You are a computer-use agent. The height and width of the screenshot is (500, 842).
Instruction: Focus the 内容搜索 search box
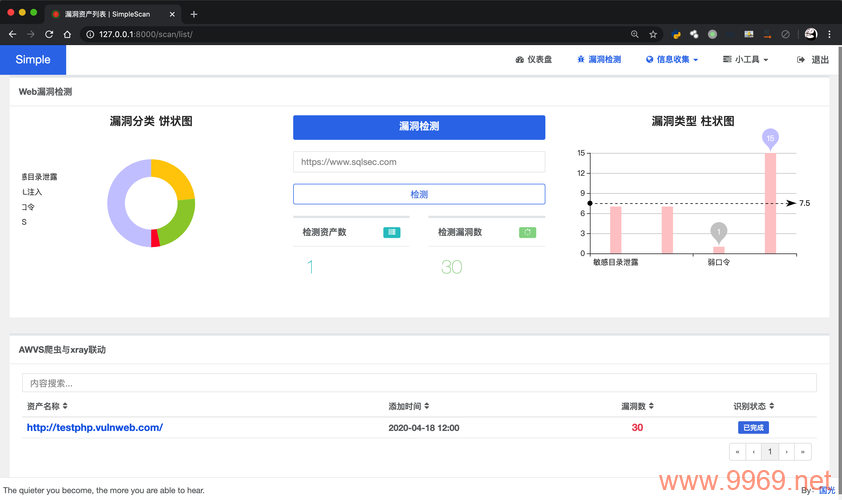pyautogui.click(x=419, y=383)
